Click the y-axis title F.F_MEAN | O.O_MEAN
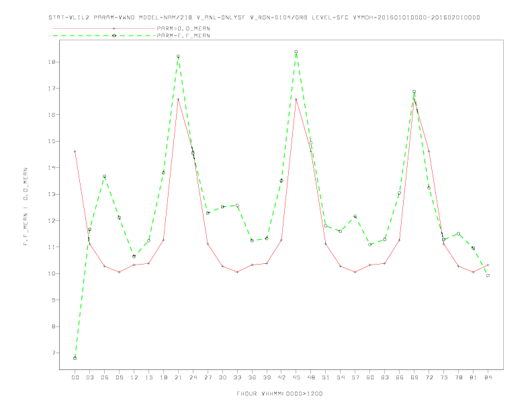This screenshot has height=411, width=532. [x=26, y=207]
